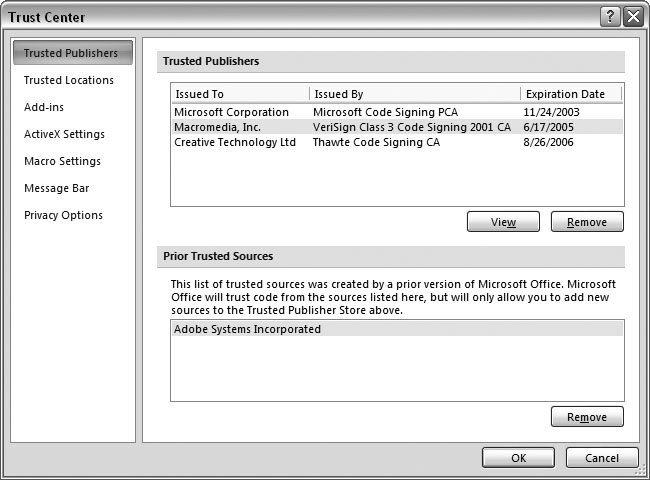Select Adobe Systems Incorporated prior source
The width and height of the screenshot is (650, 480).
[x=248, y=329]
